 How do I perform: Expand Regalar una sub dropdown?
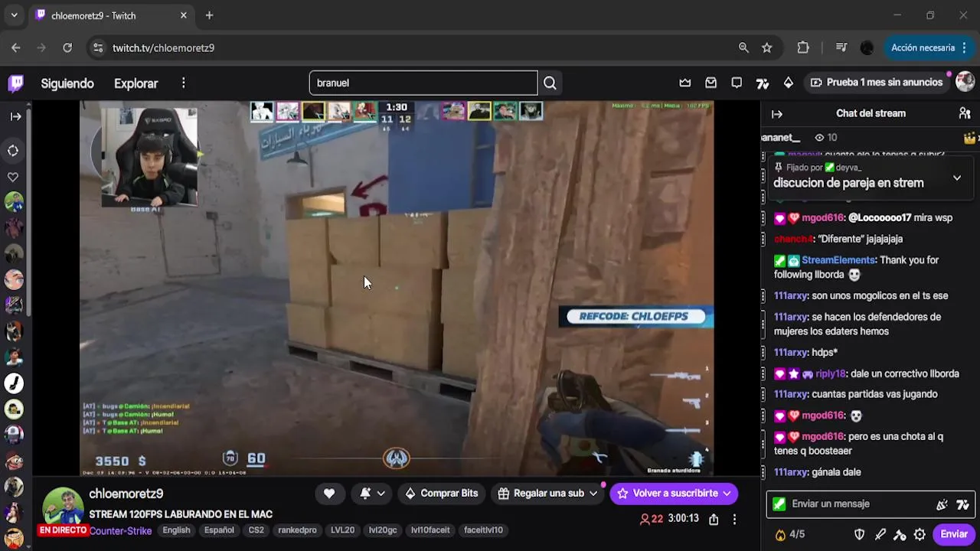(593, 494)
